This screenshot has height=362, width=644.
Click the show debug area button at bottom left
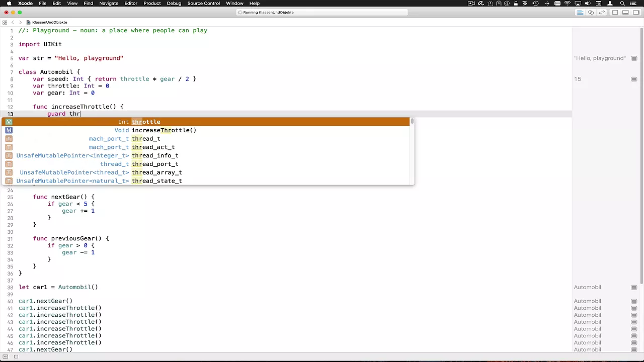click(x=6, y=356)
